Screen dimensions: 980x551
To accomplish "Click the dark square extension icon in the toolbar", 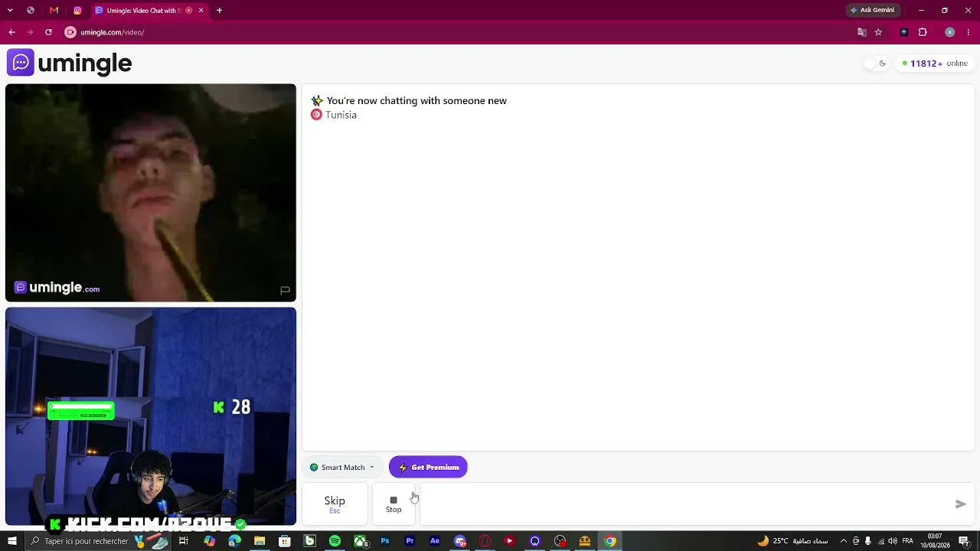I will (x=904, y=32).
